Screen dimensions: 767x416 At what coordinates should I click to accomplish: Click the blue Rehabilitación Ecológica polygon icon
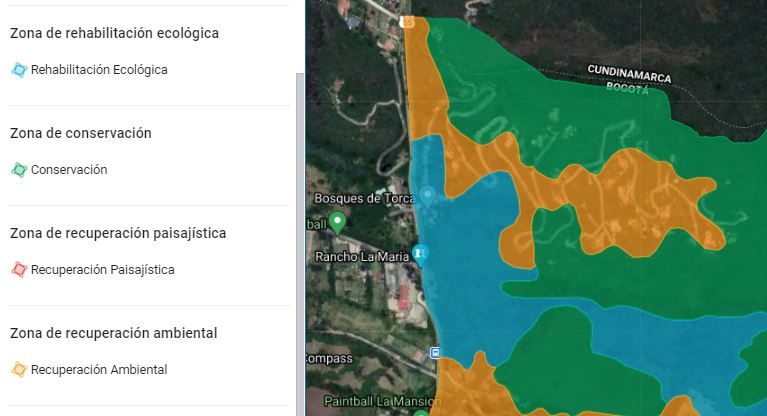[x=18, y=70]
